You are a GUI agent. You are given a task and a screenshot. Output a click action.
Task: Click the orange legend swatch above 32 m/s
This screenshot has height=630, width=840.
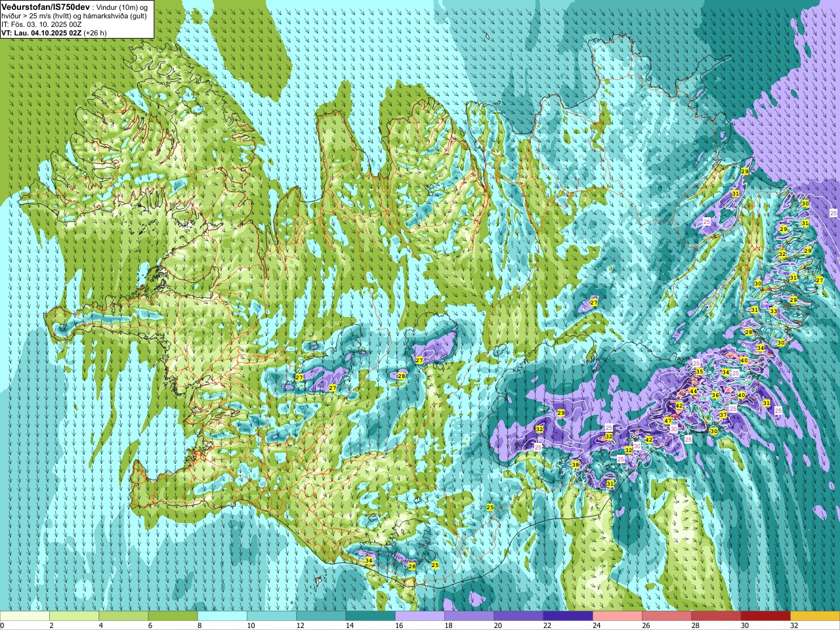[x=814, y=616]
